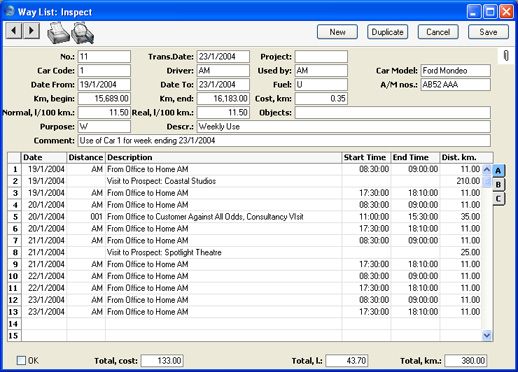Click the Driver field
518x372 pixels.
click(x=223, y=70)
